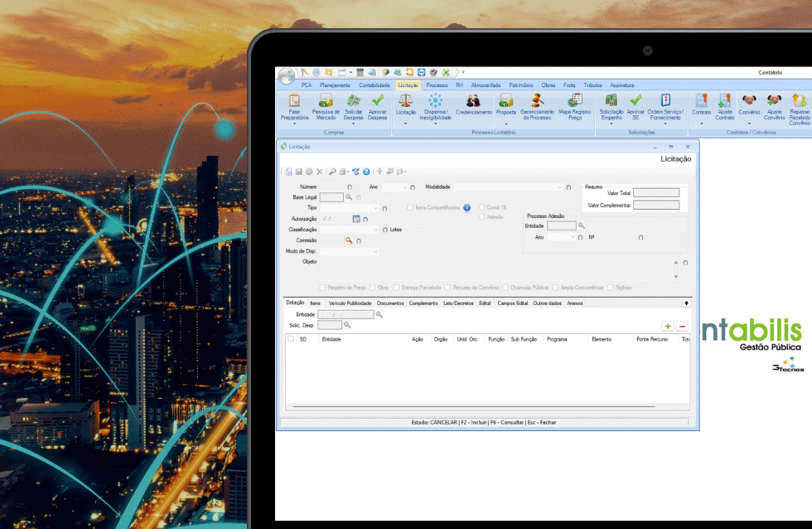Open the Tipo combo box
Viewport: 812px width, 529px height.
click(375, 208)
